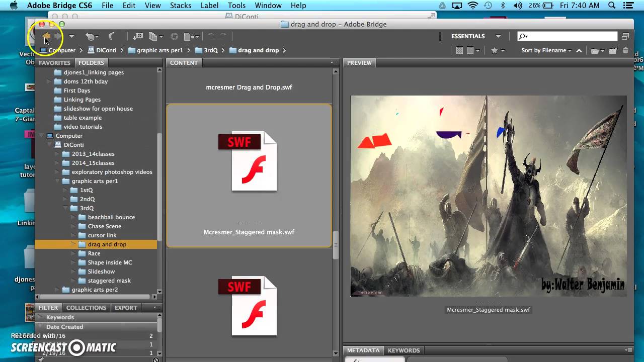Switch to the Collections tab
Viewport: 644px width, 362px height.
[87, 308]
